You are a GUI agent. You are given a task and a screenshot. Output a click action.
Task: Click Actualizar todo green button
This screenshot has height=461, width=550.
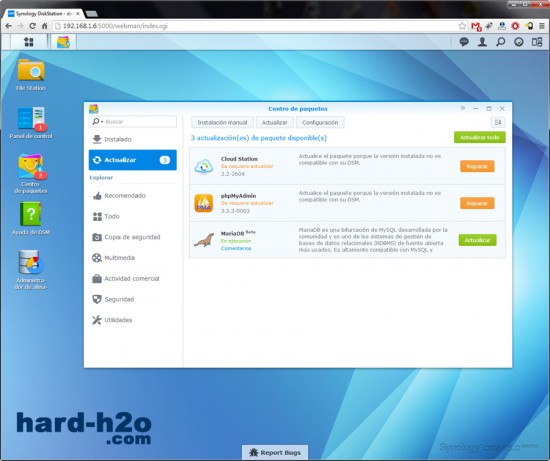[479, 137]
